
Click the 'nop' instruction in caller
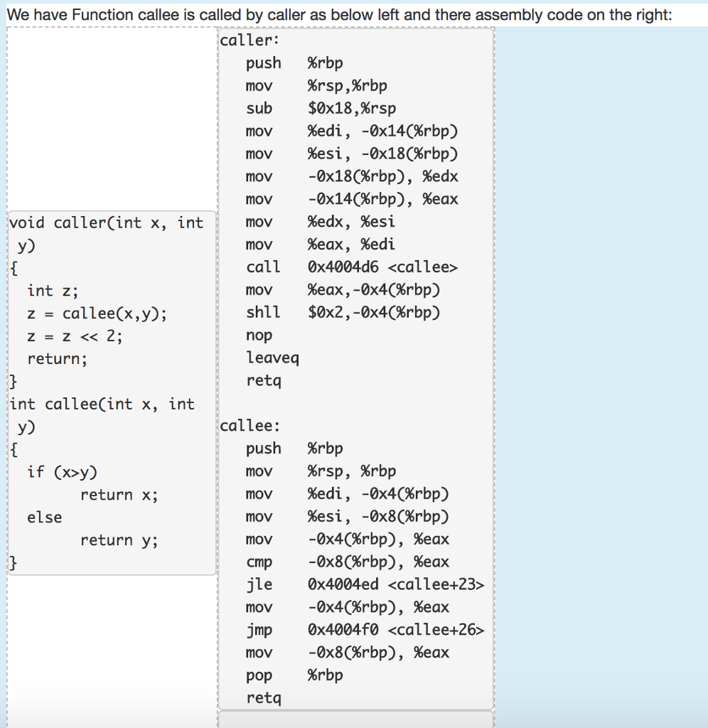tap(259, 336)
